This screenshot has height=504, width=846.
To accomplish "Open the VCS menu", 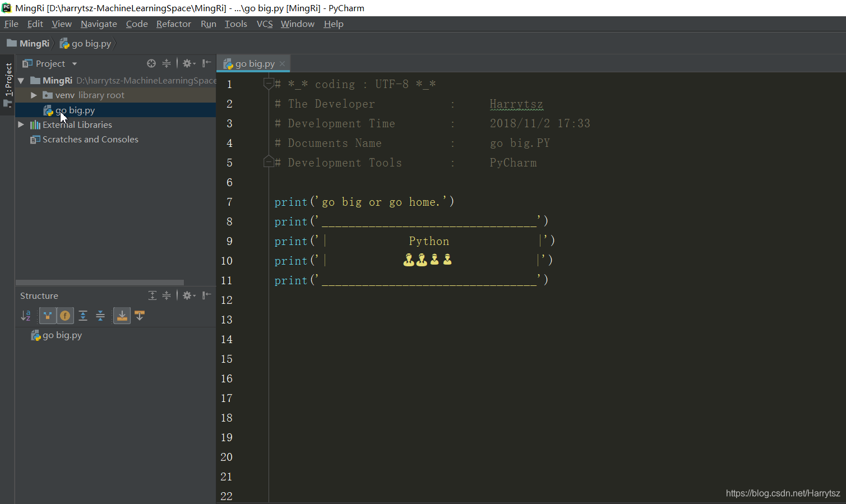I will [x=265, y=24].
